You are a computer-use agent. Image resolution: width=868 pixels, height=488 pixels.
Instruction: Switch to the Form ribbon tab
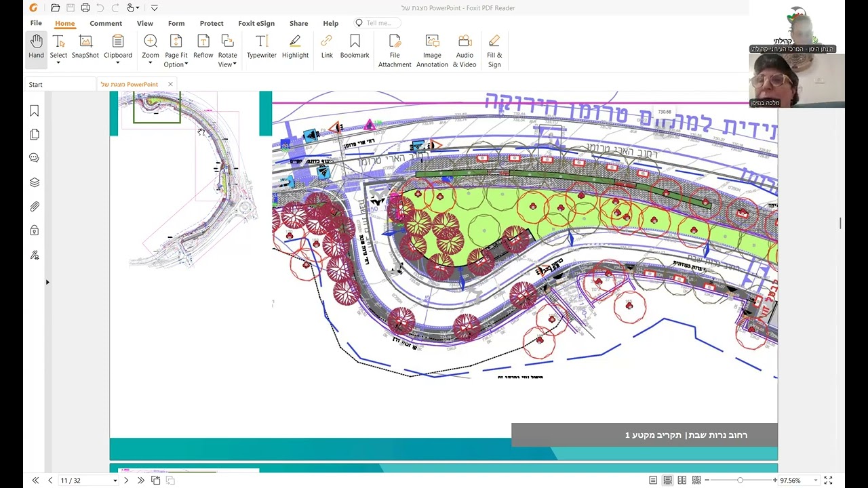[176, 23]
